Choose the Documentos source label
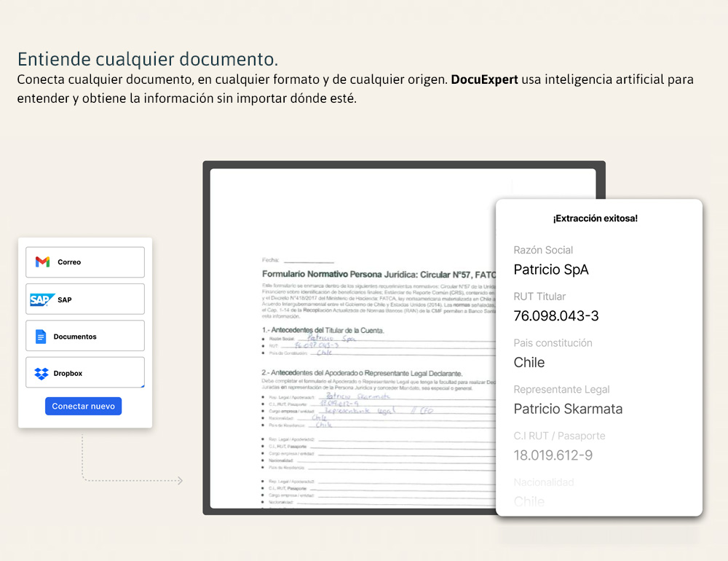The height and width of the screenshot is (561, 728). click(x=75, y=337)
